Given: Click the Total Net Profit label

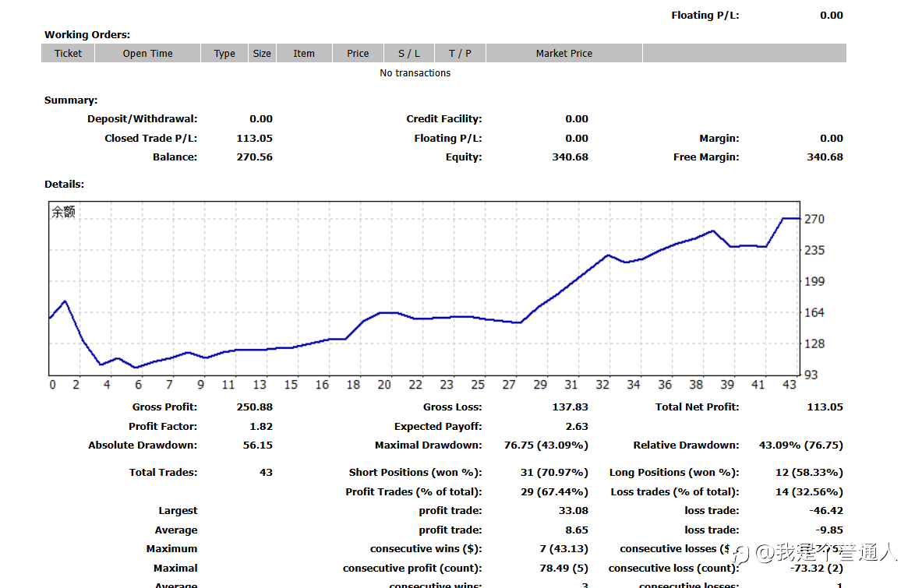Looking at the screenshot, I should pyautogui.click(x=698, y=407).
